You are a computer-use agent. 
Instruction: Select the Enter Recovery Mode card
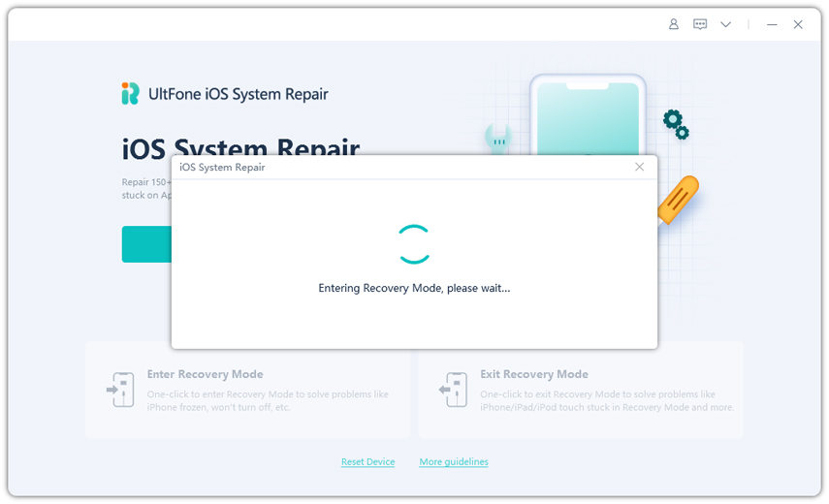tap(247, 390)
